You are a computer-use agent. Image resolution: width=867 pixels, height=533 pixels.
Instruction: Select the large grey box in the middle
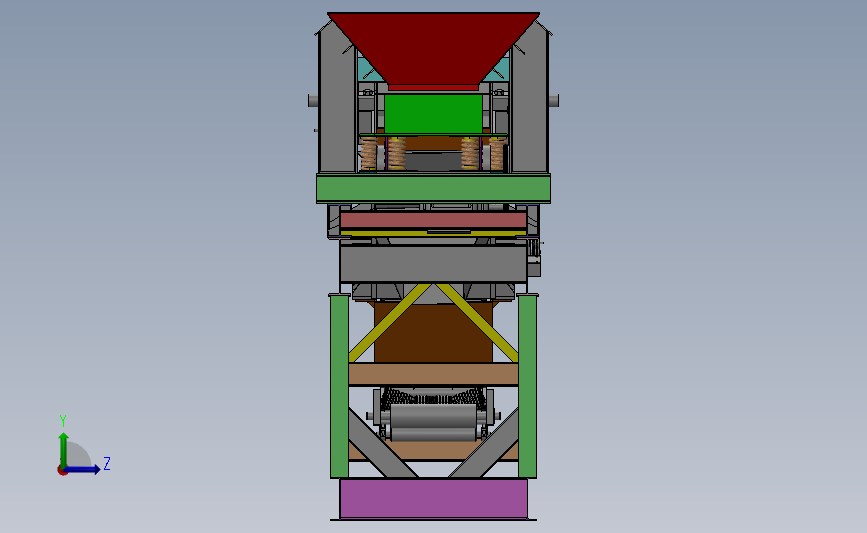click(433, 264)
